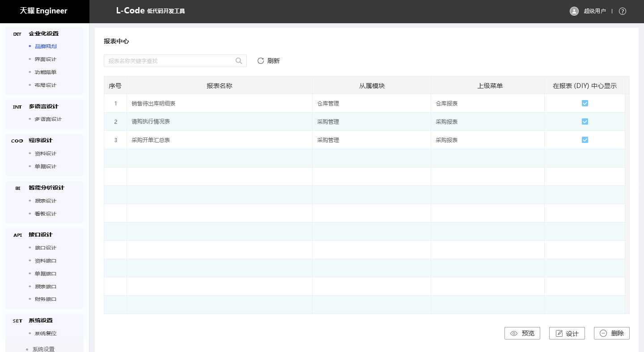The image size is (644, 352).
Task: Open 报表设计 in the sidebar
Action: pos(46,201)
